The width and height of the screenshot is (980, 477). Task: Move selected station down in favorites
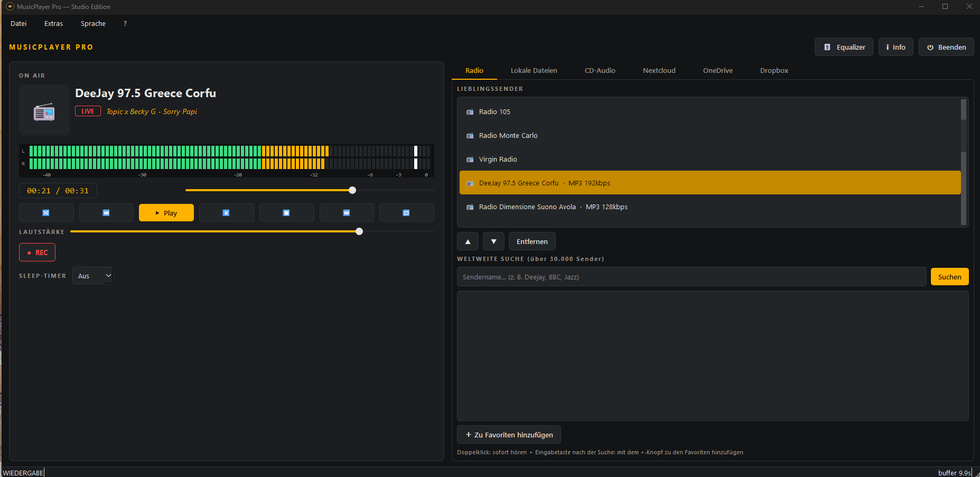(493, 241)
